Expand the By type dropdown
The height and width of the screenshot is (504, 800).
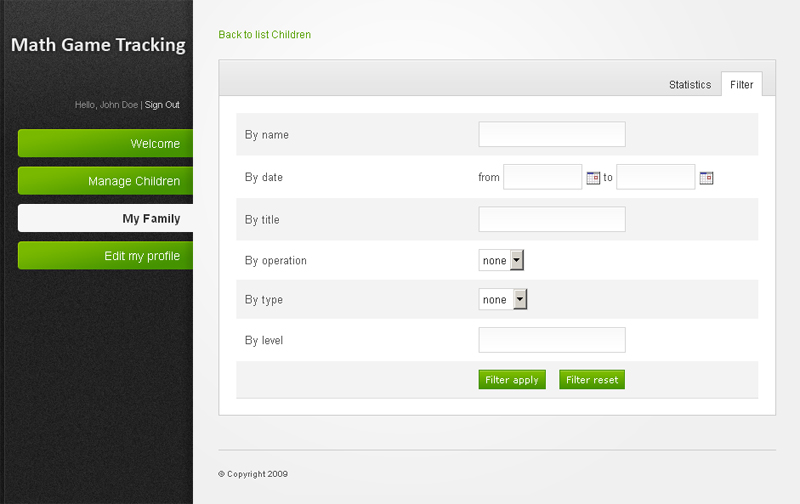pos(503,299)
